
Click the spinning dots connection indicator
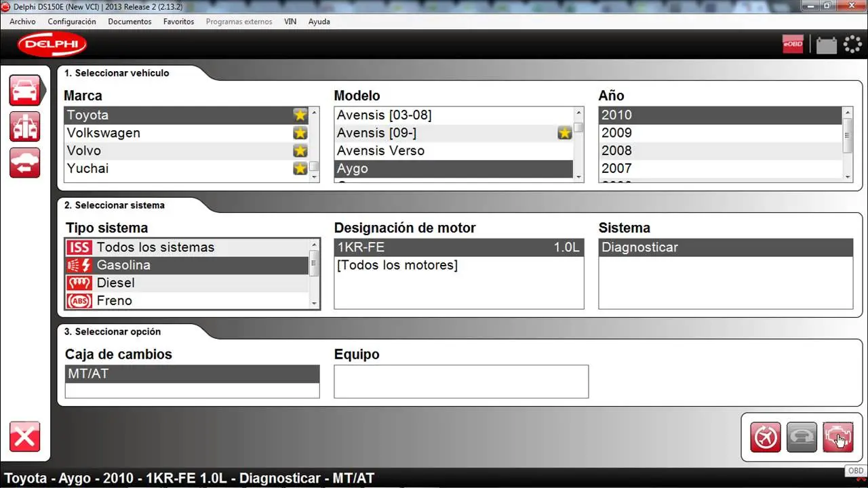tap(852, 45)
